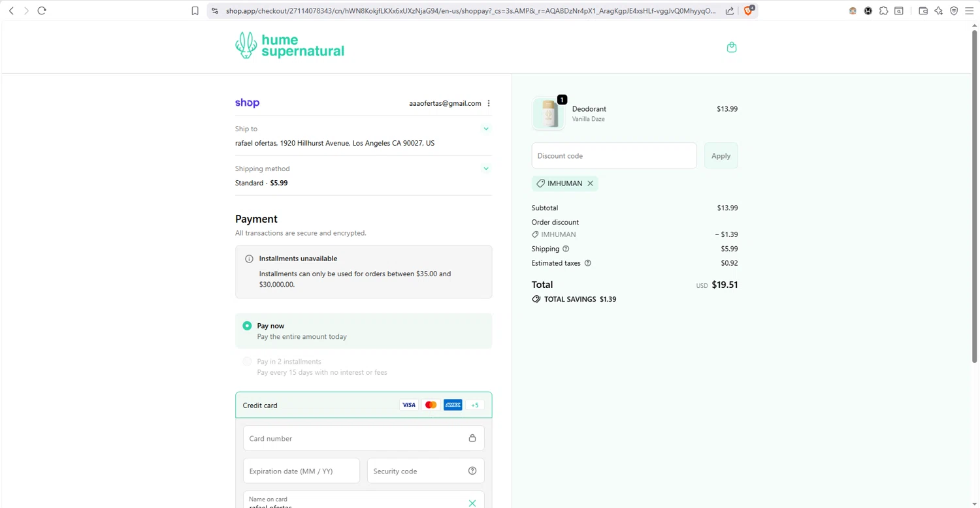
Task: Click the Visa card logo
Action: pyautogui.click(x=409, y=405)
